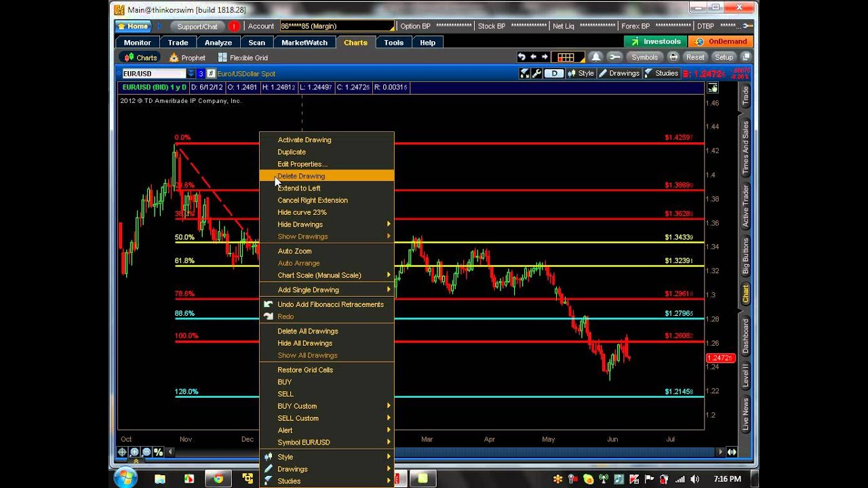Open the Help tab
Image resolution: width=868 pixels, height=488 pixels.
pyautogui.click(x=427, y=42)
